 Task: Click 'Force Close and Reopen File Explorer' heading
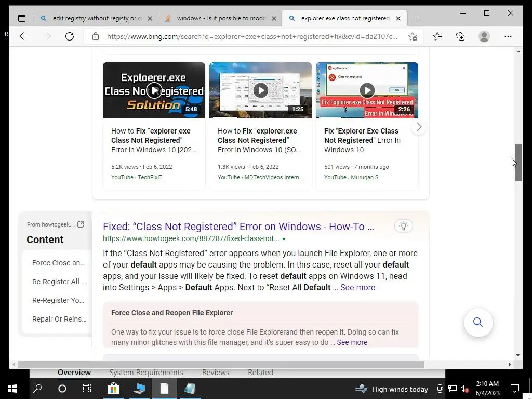tap(172, 313)
